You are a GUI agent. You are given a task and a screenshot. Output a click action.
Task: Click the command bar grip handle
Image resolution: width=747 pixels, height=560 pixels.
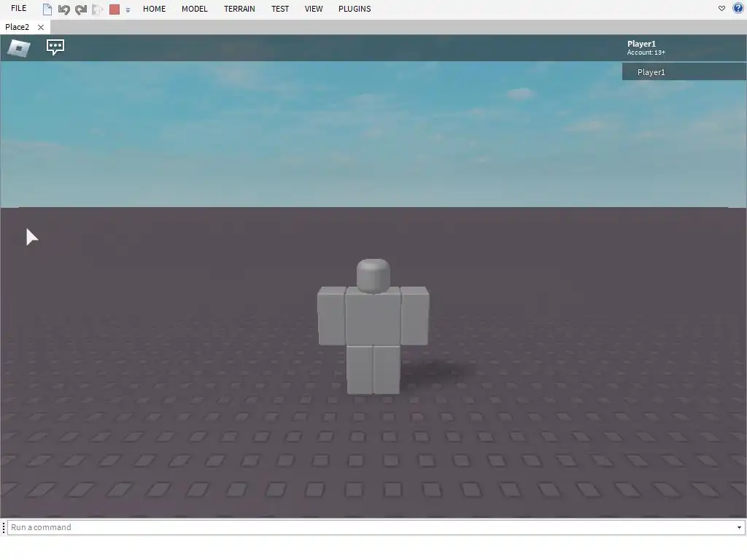click(4, 528)
